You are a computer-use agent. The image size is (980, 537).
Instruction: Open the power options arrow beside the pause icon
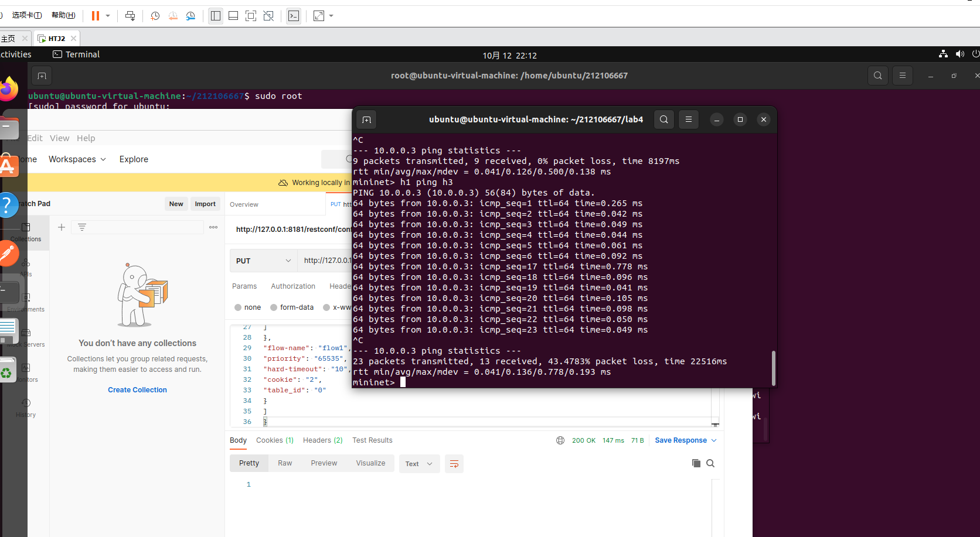[108, 16]
